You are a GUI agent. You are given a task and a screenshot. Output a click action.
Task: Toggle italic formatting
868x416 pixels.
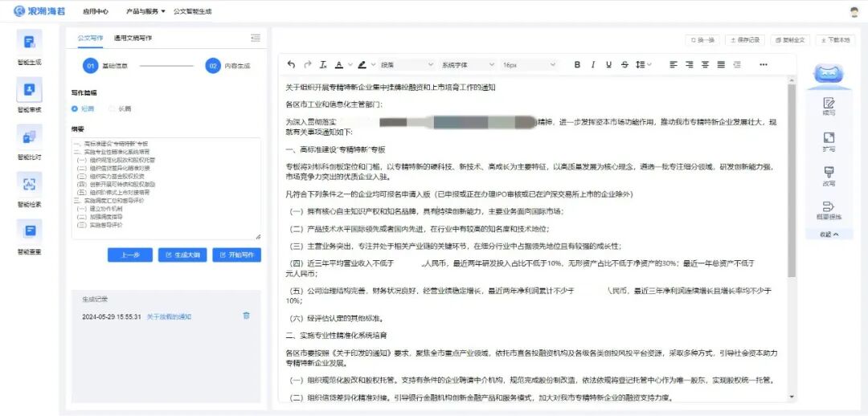pos(593,65)
